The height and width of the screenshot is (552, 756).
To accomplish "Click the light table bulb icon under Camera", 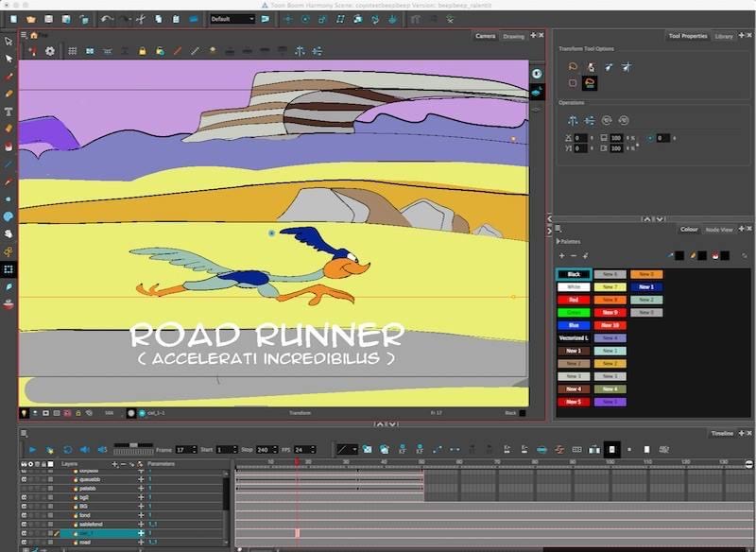I will [x=24, y=413].
